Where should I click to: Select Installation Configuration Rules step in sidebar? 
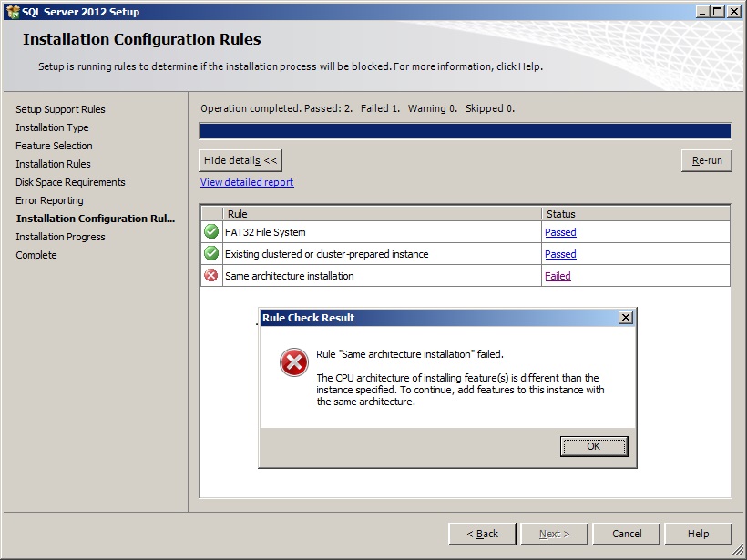tap(96, 219)
